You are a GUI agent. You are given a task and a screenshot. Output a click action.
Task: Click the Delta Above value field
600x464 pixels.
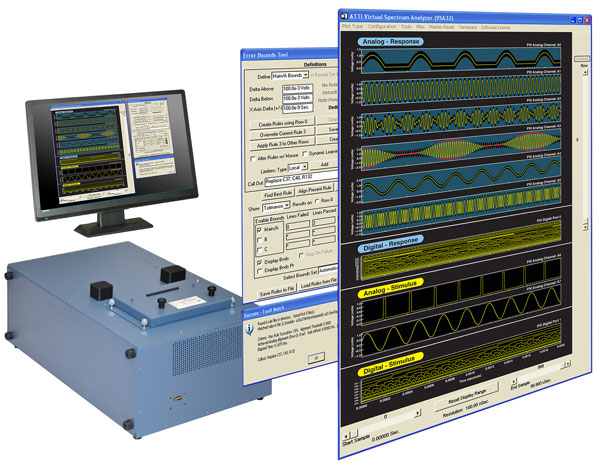(297, 89)
